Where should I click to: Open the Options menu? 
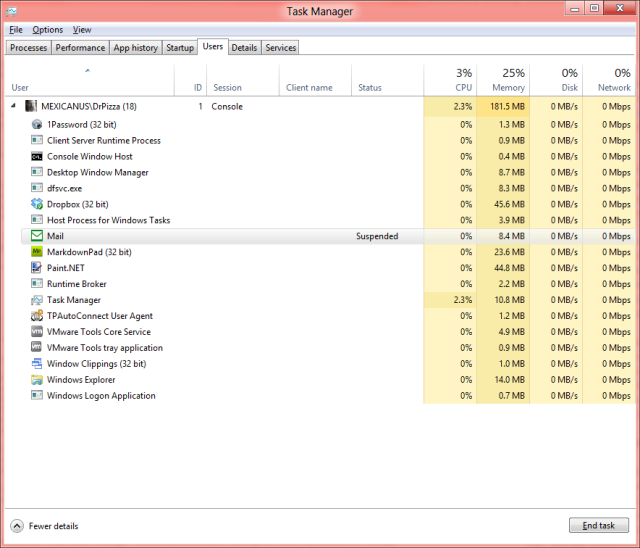click(x=48, y=30)
